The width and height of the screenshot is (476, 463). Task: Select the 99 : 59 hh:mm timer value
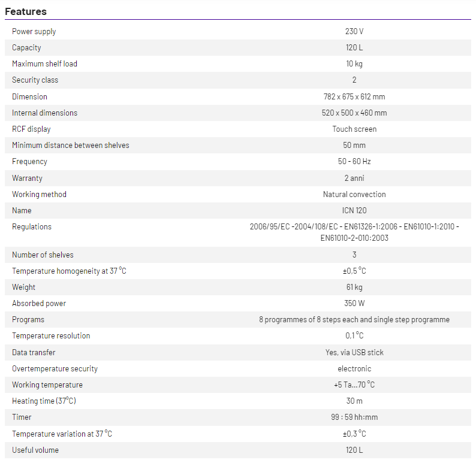[354, 417]
